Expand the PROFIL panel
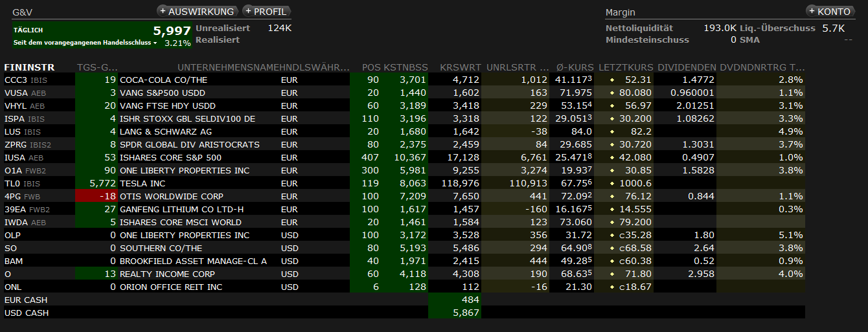 coord(265,12)
